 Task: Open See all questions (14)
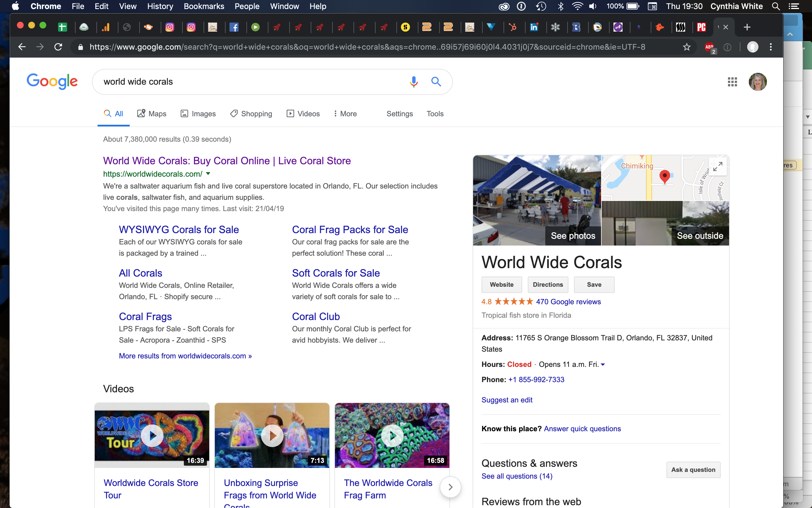[517, 476]
